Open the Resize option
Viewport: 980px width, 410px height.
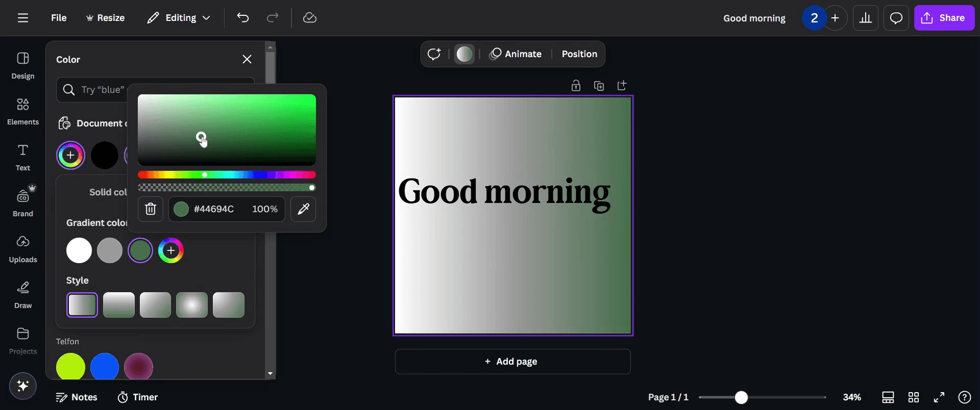pyautogui.click(x=105, y=18)
